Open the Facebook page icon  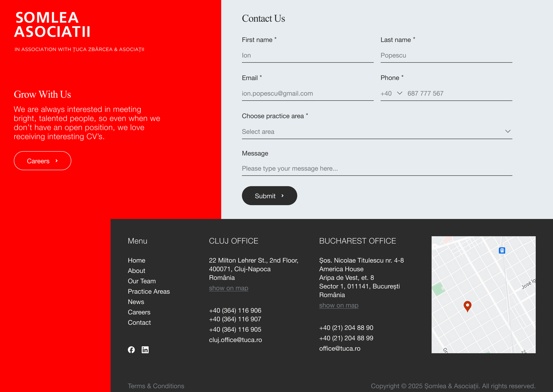[131, 349]
